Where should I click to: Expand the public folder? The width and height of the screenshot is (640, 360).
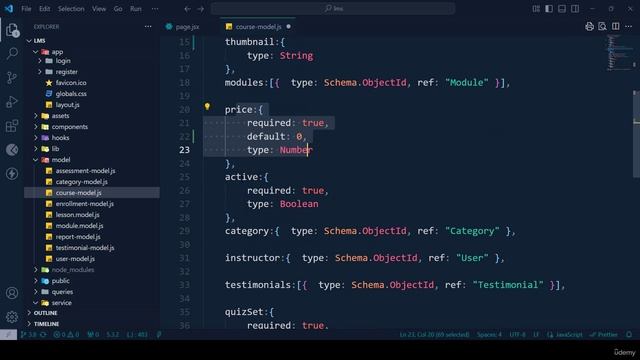pyautogui.click(x=36, y=281)
